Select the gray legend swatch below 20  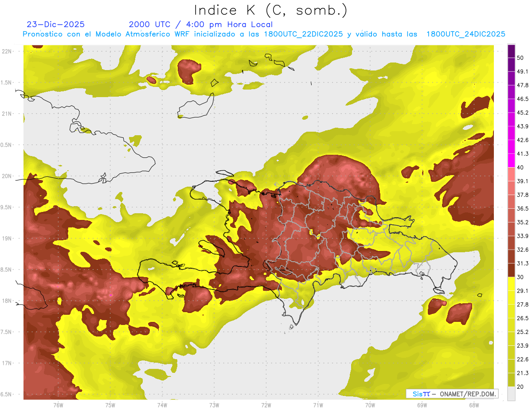(x=511, y=394)
